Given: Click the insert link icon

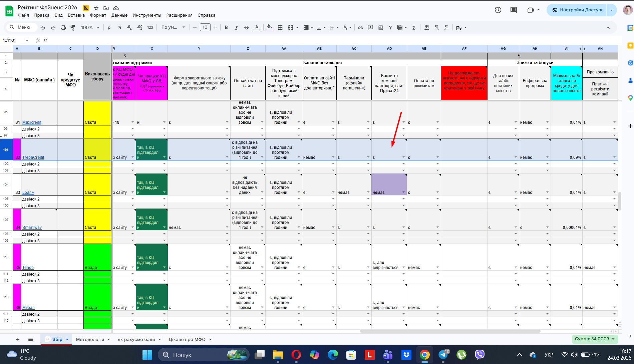Looking at the screenshot, I should point(360,28).
